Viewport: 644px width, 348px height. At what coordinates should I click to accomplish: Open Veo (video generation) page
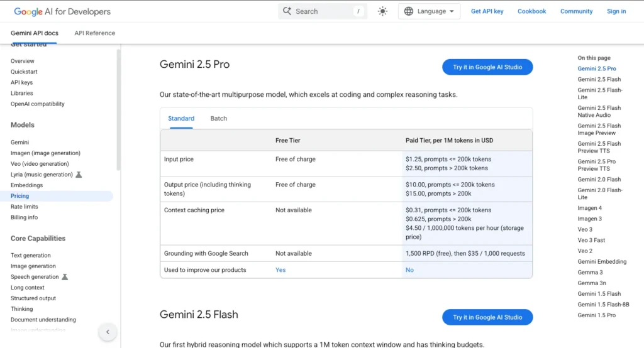click(x=40, y=163)
